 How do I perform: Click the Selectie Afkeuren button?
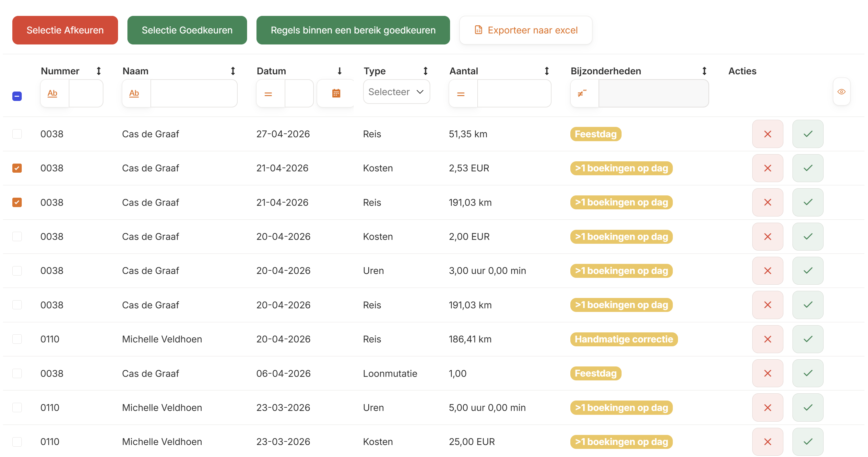(65, 30)
